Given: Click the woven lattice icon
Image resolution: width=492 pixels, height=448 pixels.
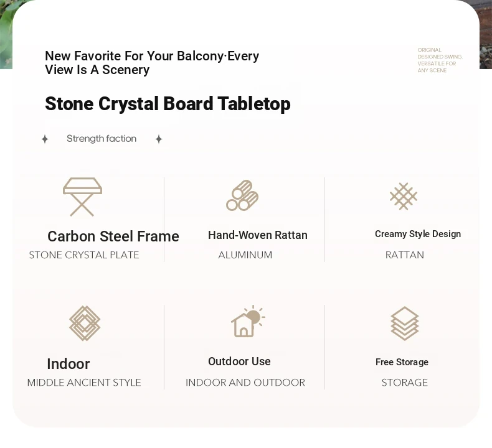Looking at the screenshot, I should tap(404, 196).
